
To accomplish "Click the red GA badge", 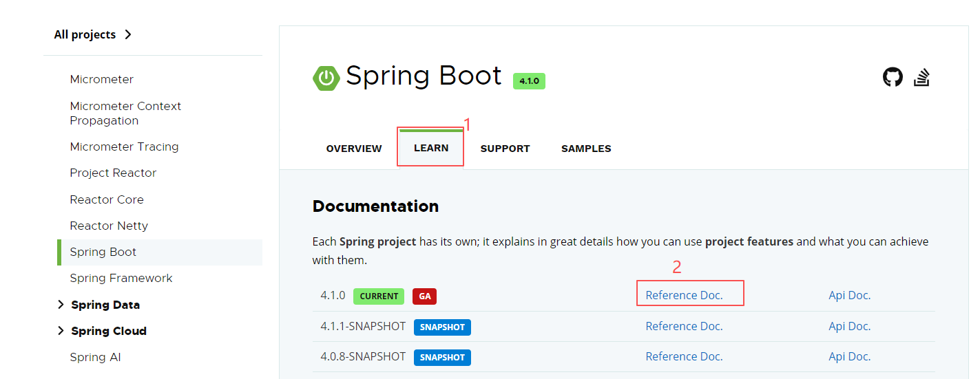I will click(x=425, y=296).
